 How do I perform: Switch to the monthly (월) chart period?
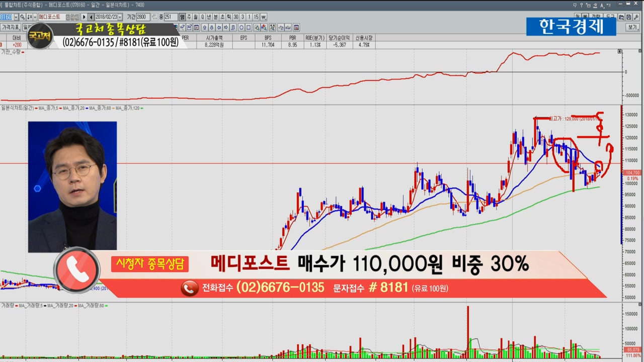click(x=196, y=17)
